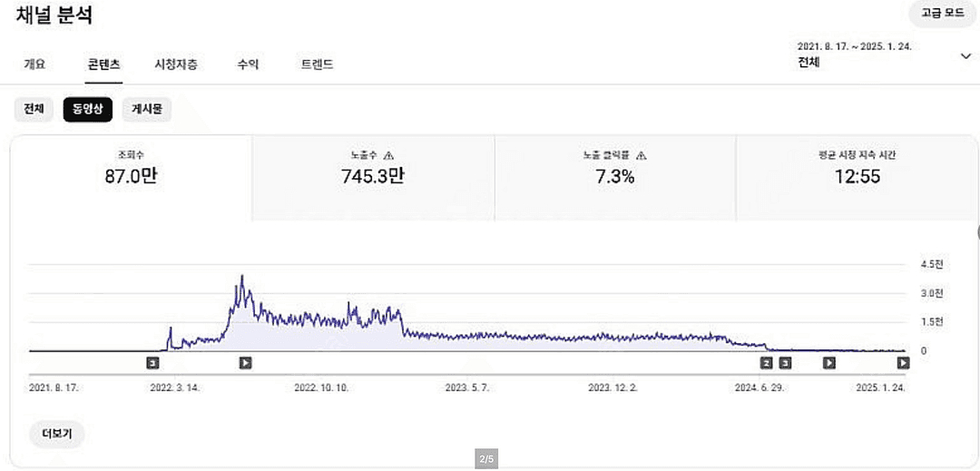This screenshot has width=980, height=471.
Task: Click the '3' marker above 2022. 3. 14.
Action: coord(152,363)
